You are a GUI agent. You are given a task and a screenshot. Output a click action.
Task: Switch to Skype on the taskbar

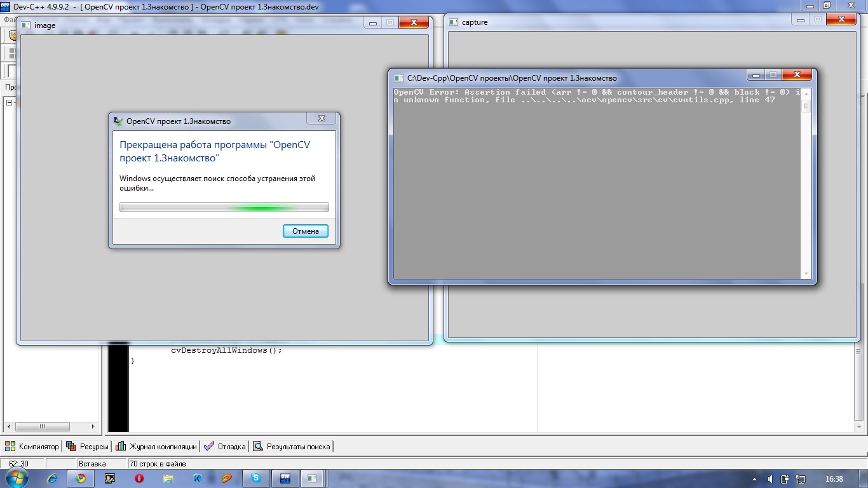click(256, 478)
